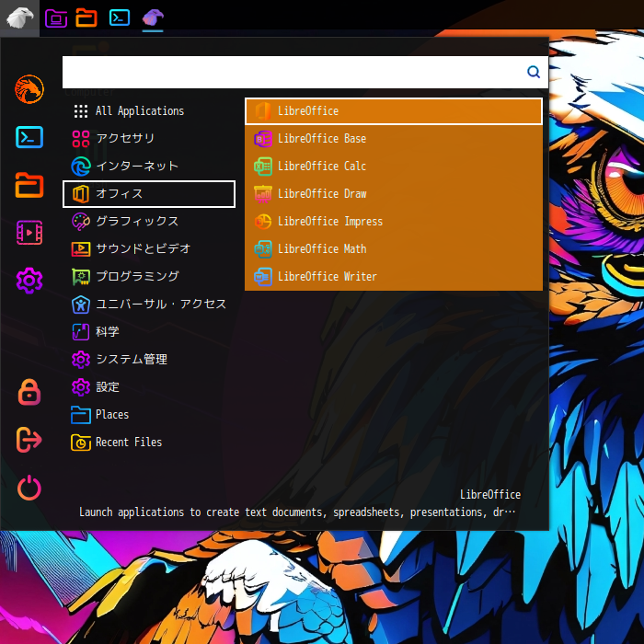Select the グラフィックス category

pos(136,222)
